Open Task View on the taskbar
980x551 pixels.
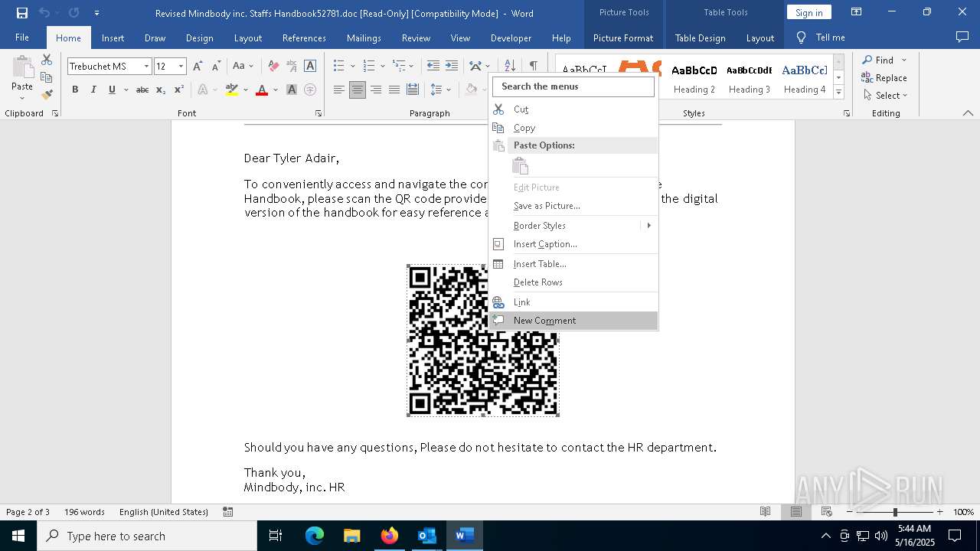276,536
